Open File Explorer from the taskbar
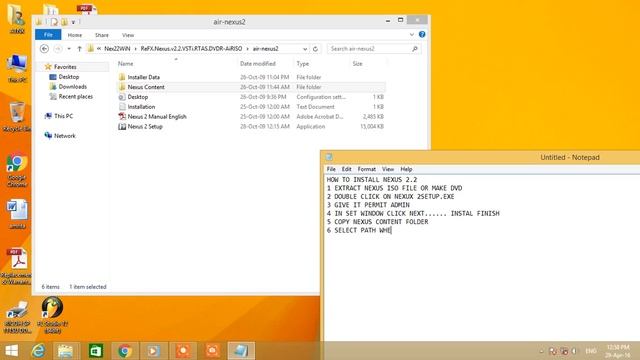Screen dimensions: 640x360 (65, 351)
